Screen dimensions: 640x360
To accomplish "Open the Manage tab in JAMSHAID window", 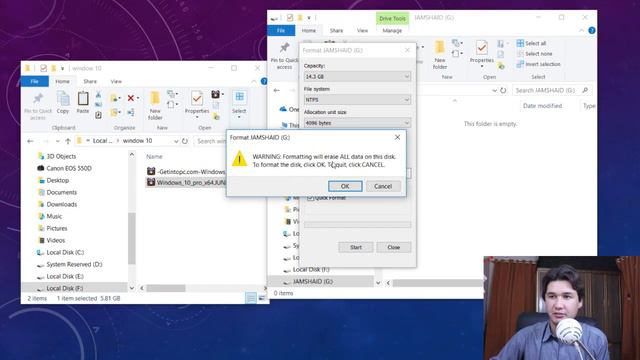I will coord(392,30).
